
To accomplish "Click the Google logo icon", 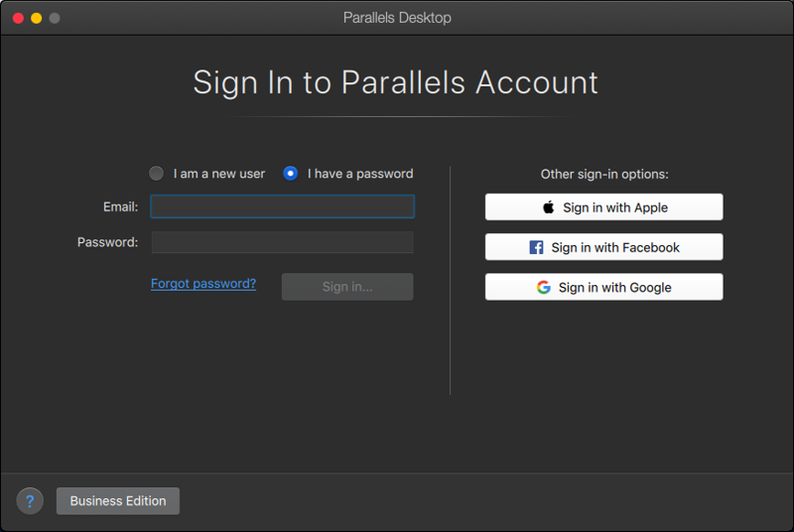I will [x=543, y=287].
